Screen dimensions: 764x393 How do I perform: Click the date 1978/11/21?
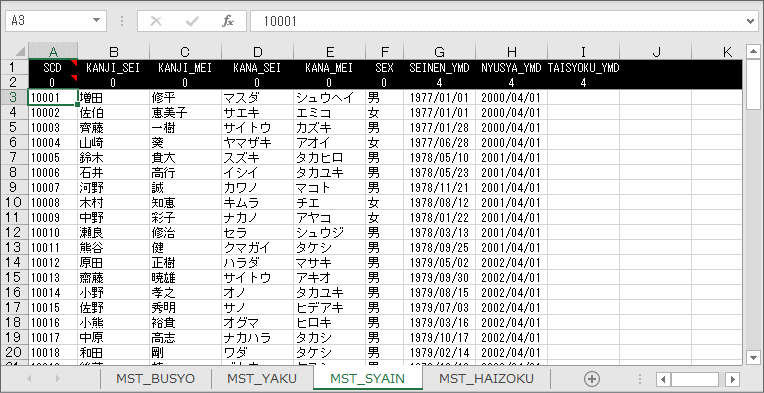(439, 187)
